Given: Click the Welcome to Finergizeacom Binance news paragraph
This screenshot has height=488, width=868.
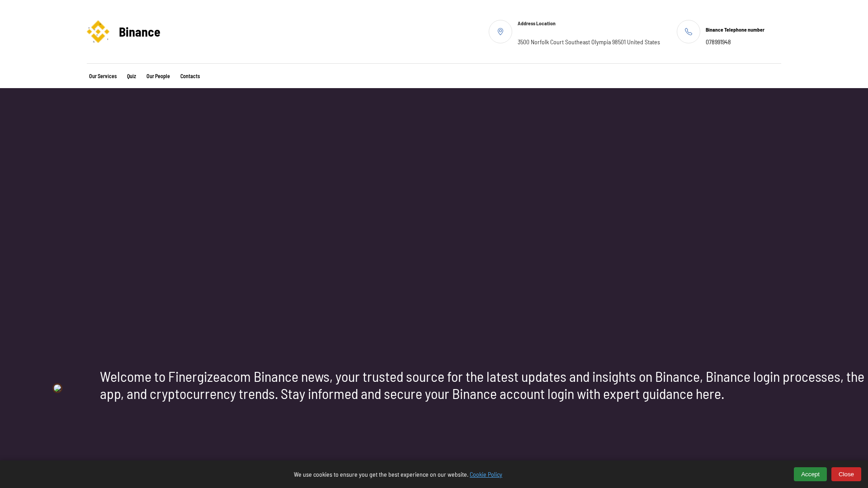Looking at the screenshot, I should [x=482, y=385].
